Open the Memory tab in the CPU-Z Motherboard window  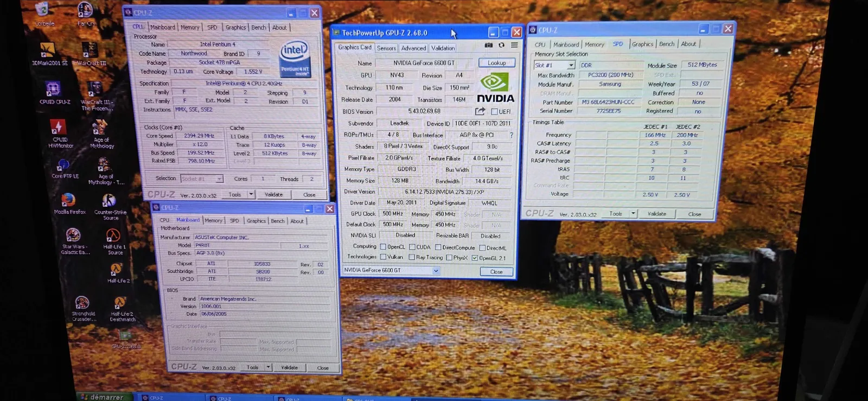[213, 221]
